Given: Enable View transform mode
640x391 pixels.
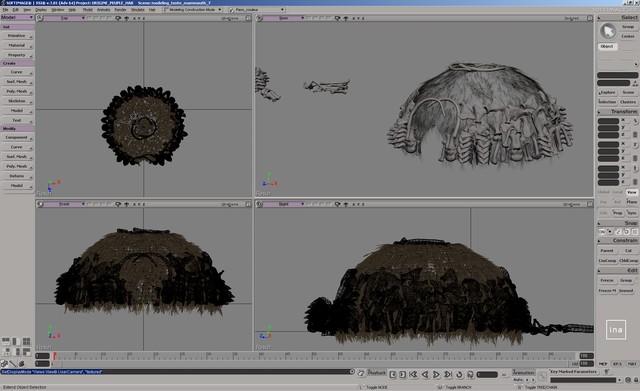Looking at the screenshot, I should click(632, 192).
